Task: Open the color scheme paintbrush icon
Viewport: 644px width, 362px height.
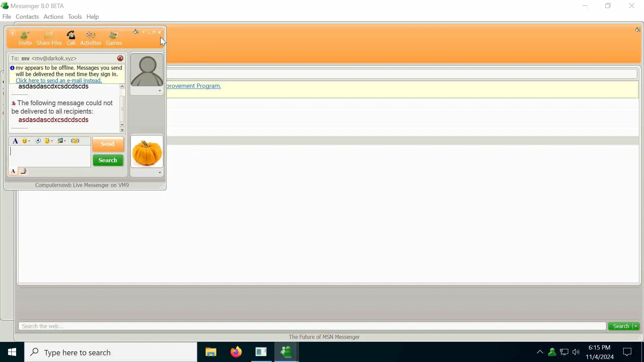Action: click(136, 32)
